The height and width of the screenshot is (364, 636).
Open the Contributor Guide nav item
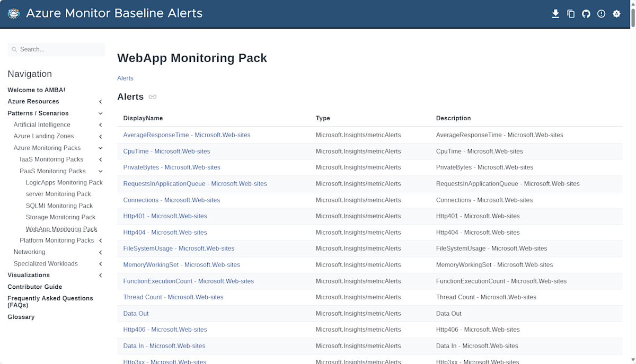[35, 287]
